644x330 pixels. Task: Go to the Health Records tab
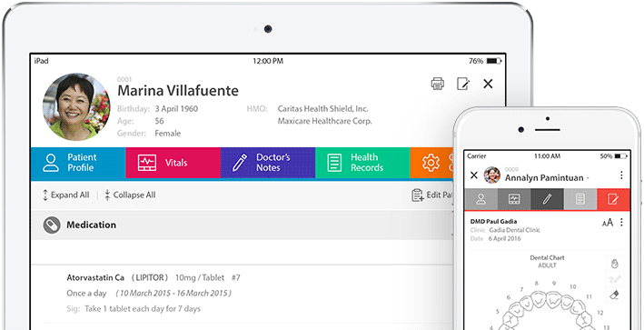coord(362,163)
